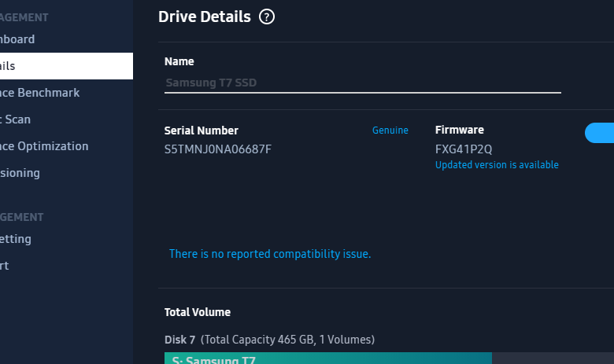Click the Total Volume heading
This screenshot has height=364, width=614.
click(x=198, y=312)
